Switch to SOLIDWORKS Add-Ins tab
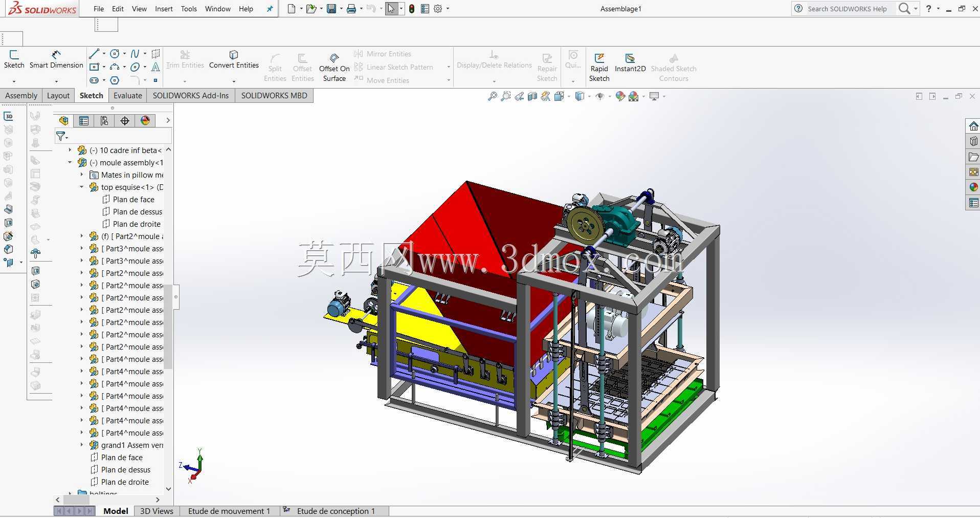The width and height of the screenshot is (980, 518). 190,95
